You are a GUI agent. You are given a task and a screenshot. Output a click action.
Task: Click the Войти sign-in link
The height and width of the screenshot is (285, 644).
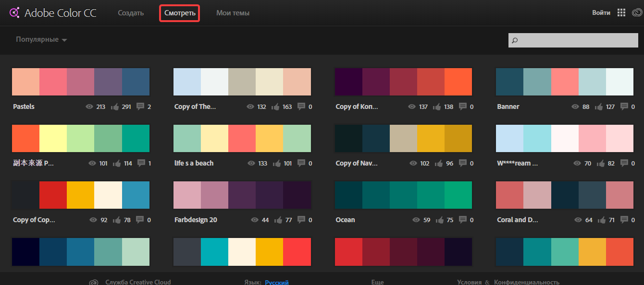click(x=601, y=12)
